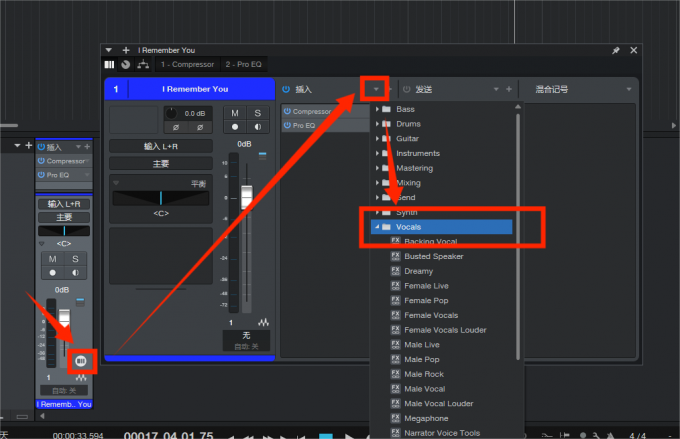680x439 pixels.
Task: Adjust the input gain knob
Action: 171,113
